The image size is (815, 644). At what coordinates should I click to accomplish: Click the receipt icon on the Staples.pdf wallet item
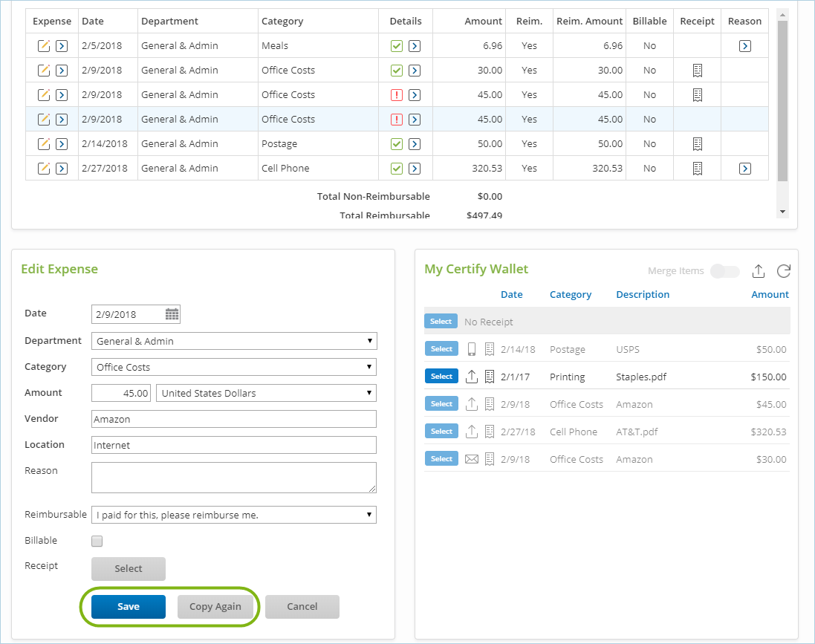pyautogui.click(x=489, y=377)
